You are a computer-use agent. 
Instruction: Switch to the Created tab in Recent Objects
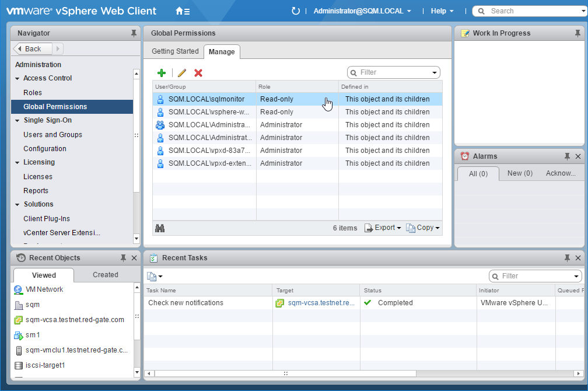click(x=105, y=275)
